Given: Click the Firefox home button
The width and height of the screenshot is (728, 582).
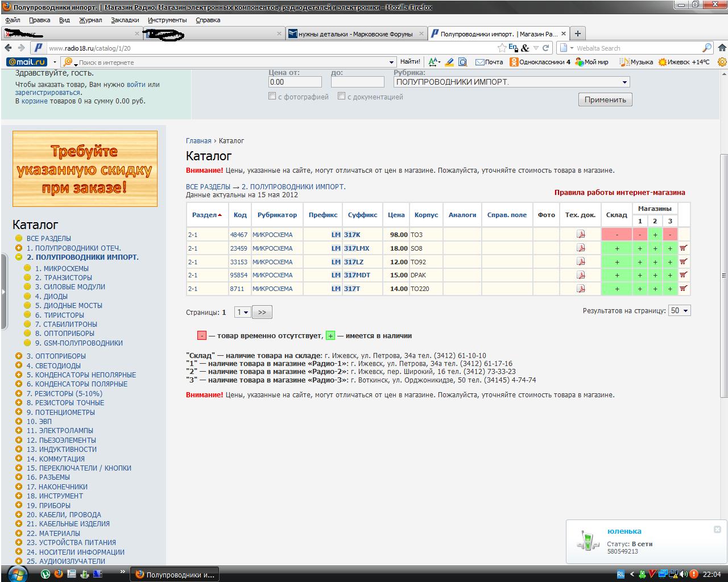Looking at the screenshot, I should pos(722,48).
